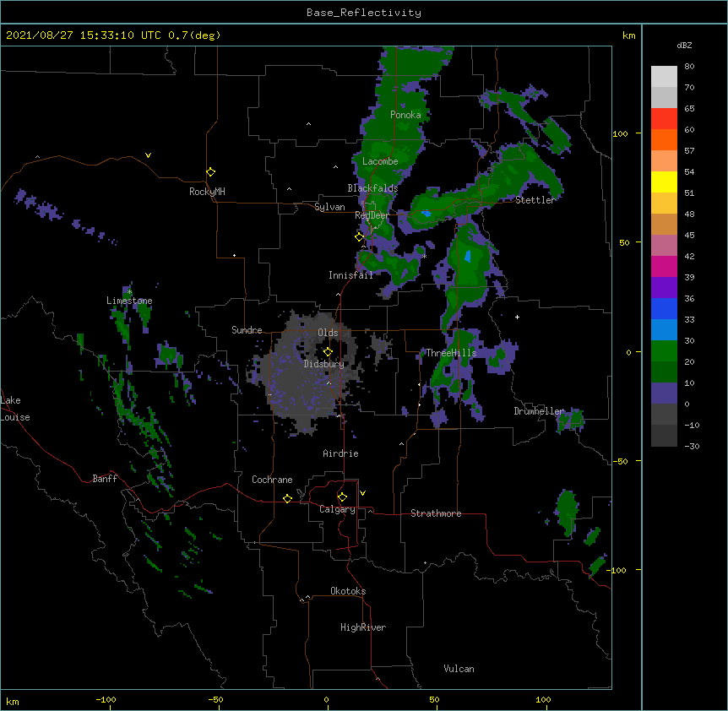Click the dBZ legend heading
728x711 pixels.
click(684, 46)
